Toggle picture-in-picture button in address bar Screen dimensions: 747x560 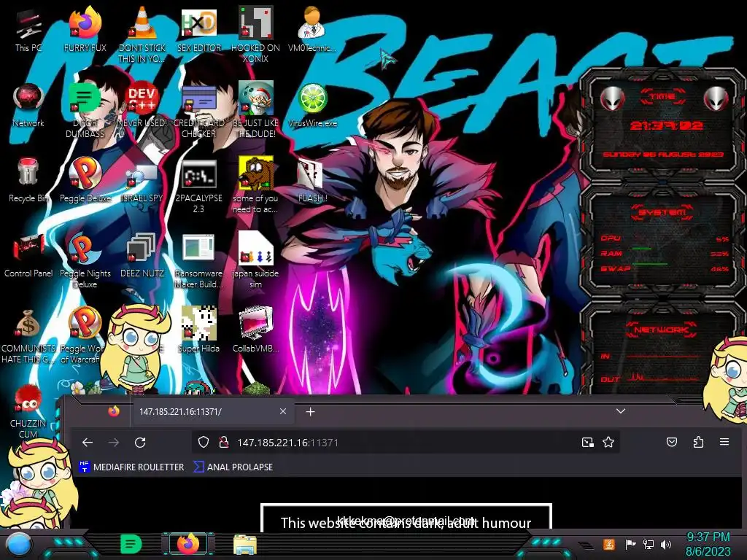(x=588, y=443)
